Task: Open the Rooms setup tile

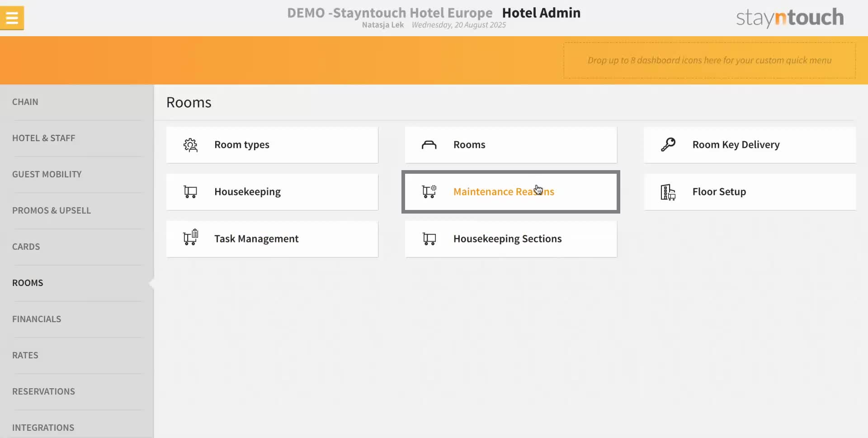Action: [511, 145]
